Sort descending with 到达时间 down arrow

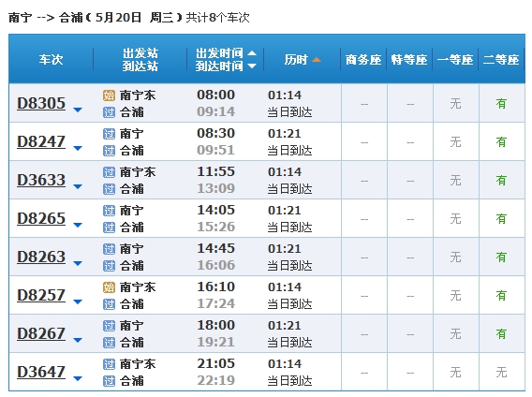(x=252, y=66)
